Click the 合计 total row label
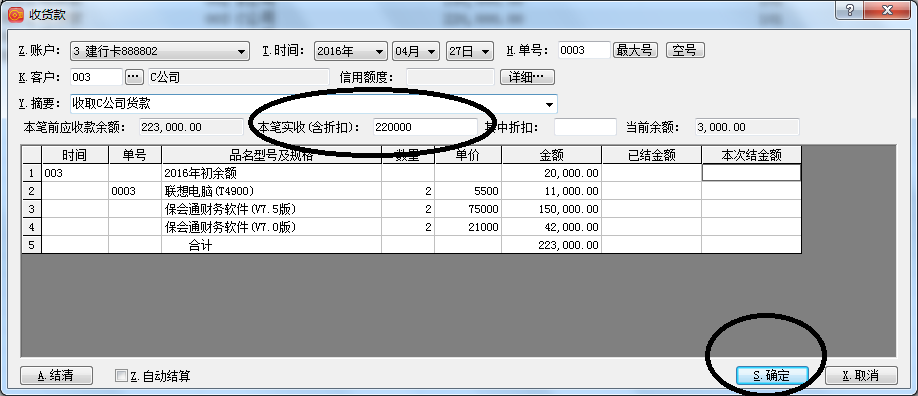The height and width of the screenshot is (396, 918). point(200,245)
